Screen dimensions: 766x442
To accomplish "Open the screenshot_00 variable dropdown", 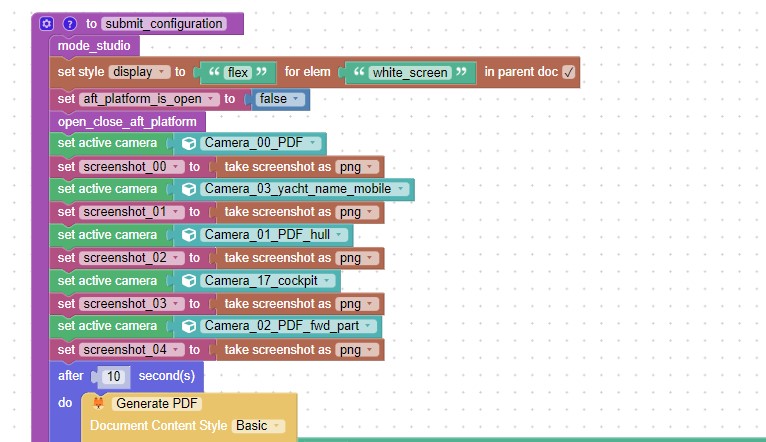I will (131, 167).
